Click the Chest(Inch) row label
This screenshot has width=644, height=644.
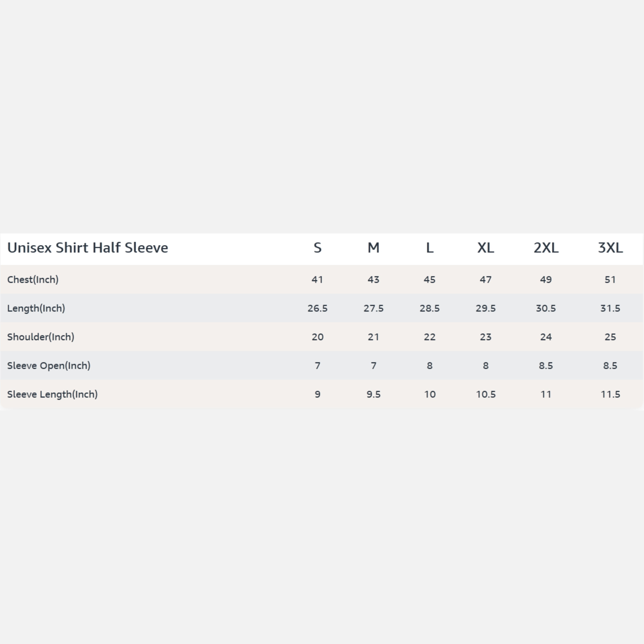(x=33, y=280)
